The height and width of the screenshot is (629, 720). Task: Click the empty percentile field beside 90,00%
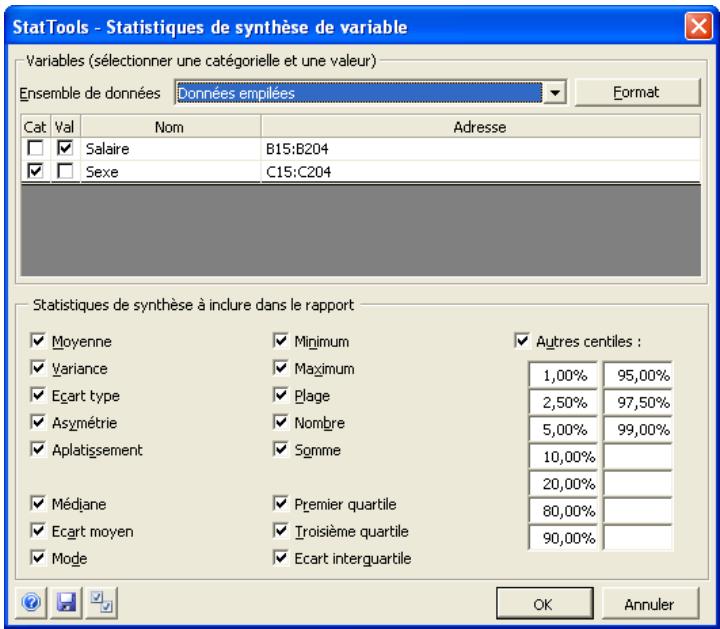coord(638,538)
